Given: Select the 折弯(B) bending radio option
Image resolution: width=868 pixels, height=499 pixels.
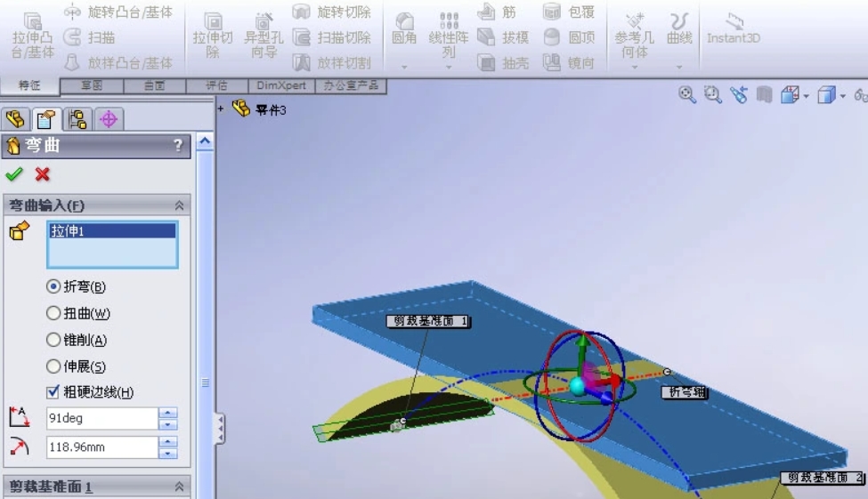Looking at the screenshot, I should tap(53, 286).
